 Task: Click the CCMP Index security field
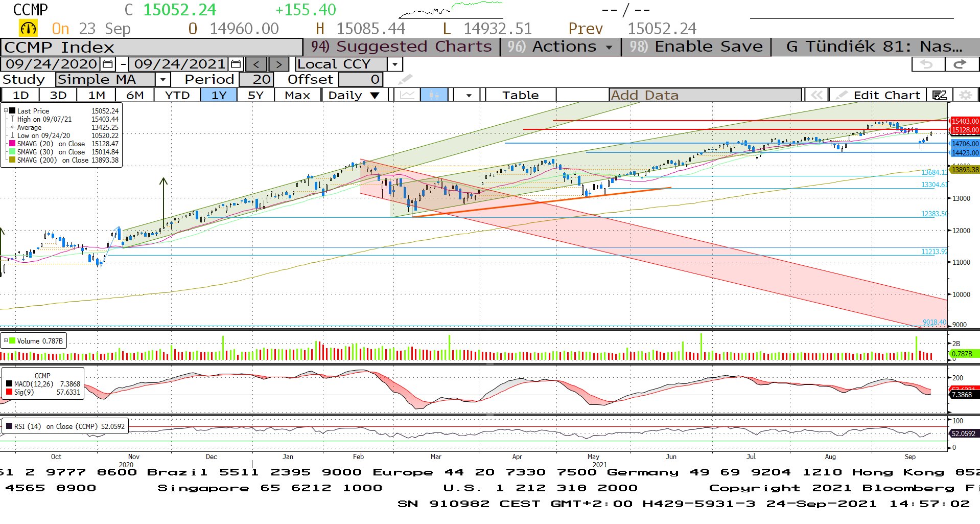point(152,47)
